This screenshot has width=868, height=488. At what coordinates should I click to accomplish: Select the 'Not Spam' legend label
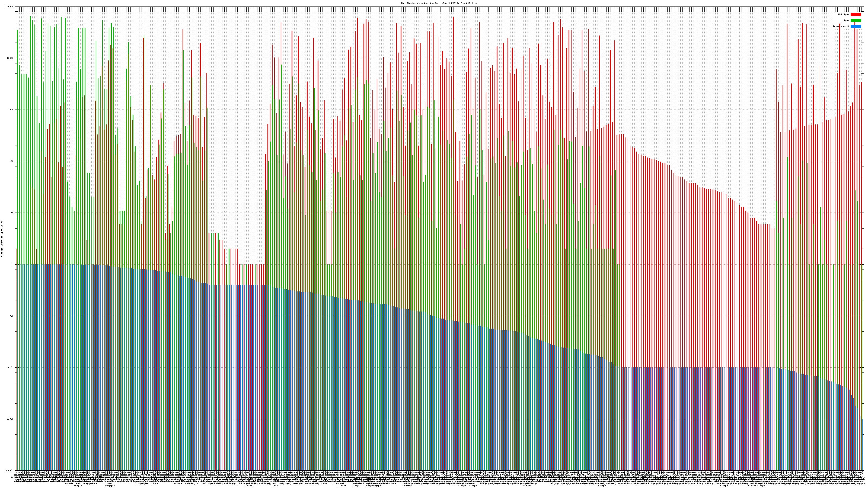coord(844,14)
